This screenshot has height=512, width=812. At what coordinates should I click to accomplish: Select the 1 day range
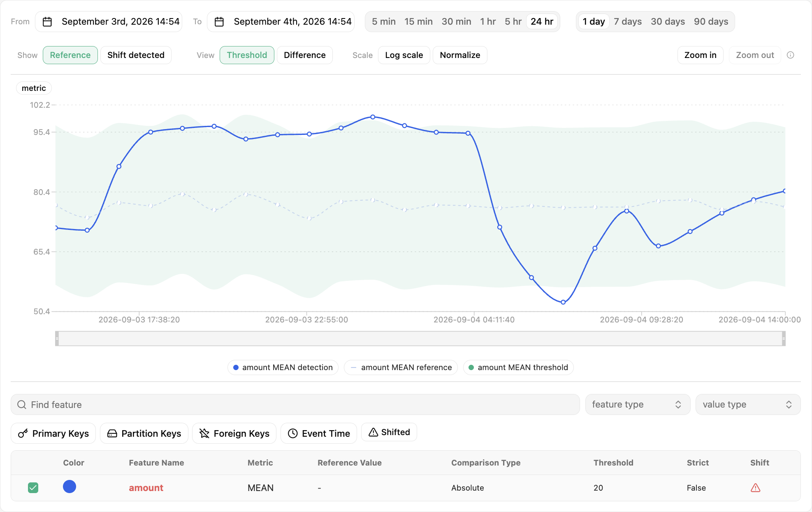point(594,22)
